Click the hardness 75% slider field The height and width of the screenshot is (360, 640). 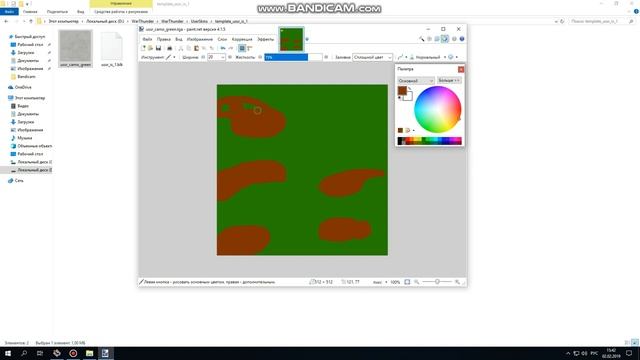[293, 57]
